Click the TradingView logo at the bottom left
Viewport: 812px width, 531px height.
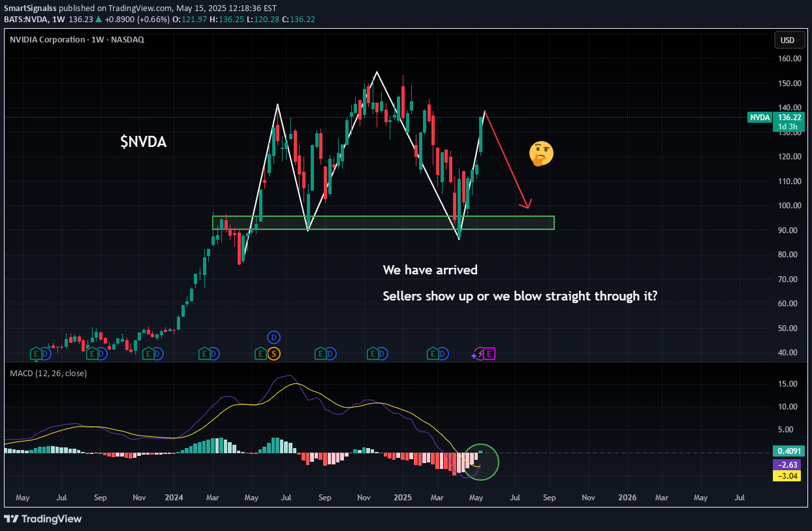[43, 519]
